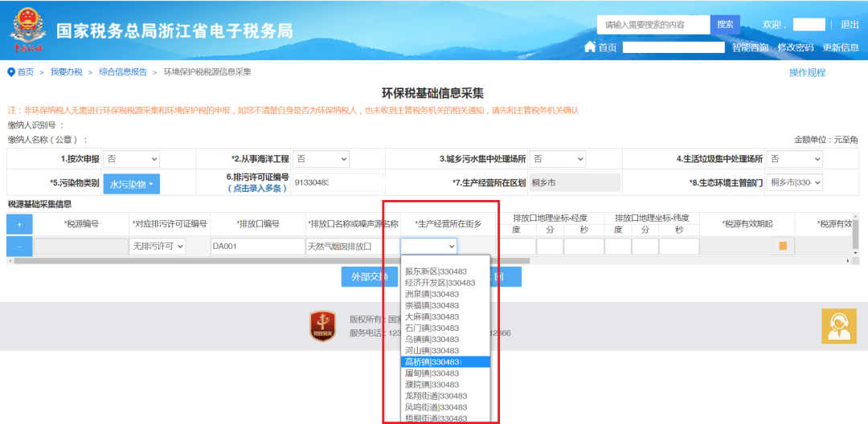
Task: Click the calendar icon for 税源有效期起
Action: click(x=782, y=247)
